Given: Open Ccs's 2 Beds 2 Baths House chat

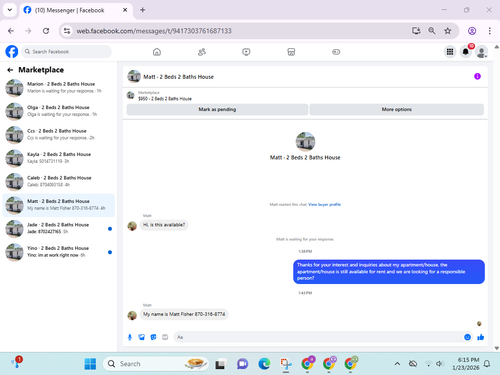Looking at the screenshot, I should [59, 135].
